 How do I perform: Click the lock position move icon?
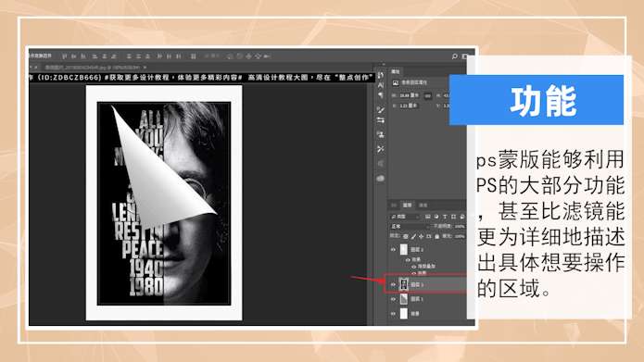pos(421,236)
